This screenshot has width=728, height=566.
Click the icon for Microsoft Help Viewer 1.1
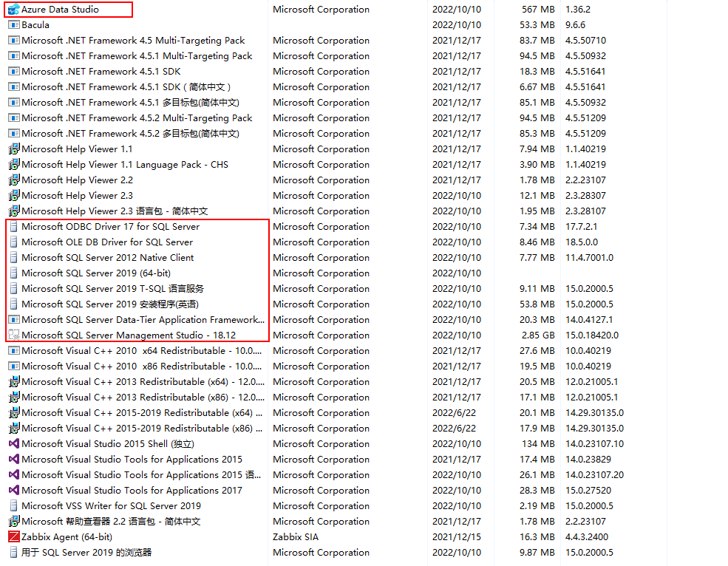(x=14, y=149)
